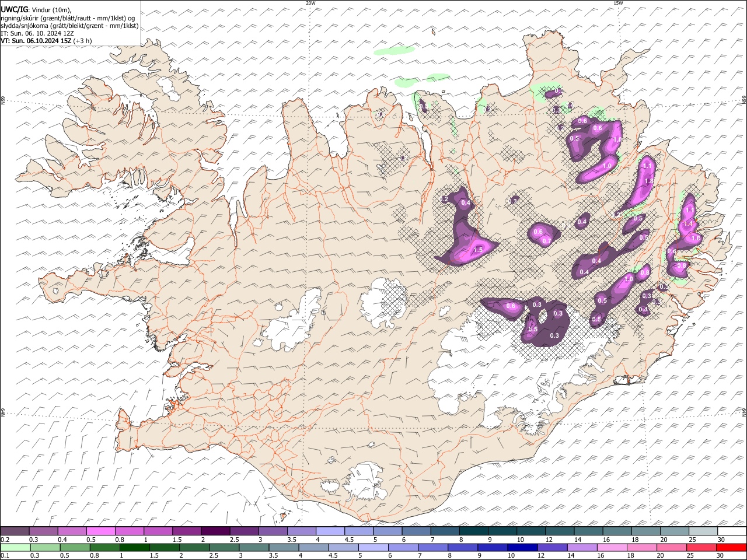This screenshot has height=560, width=747.
Task: Select the light green 0.3–0.5 bottom legend swatch
Action: coord(45,547)
